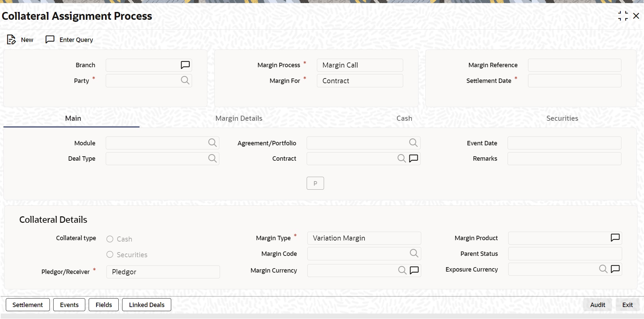Switch to the Margin Details tab

coord(239,118)
